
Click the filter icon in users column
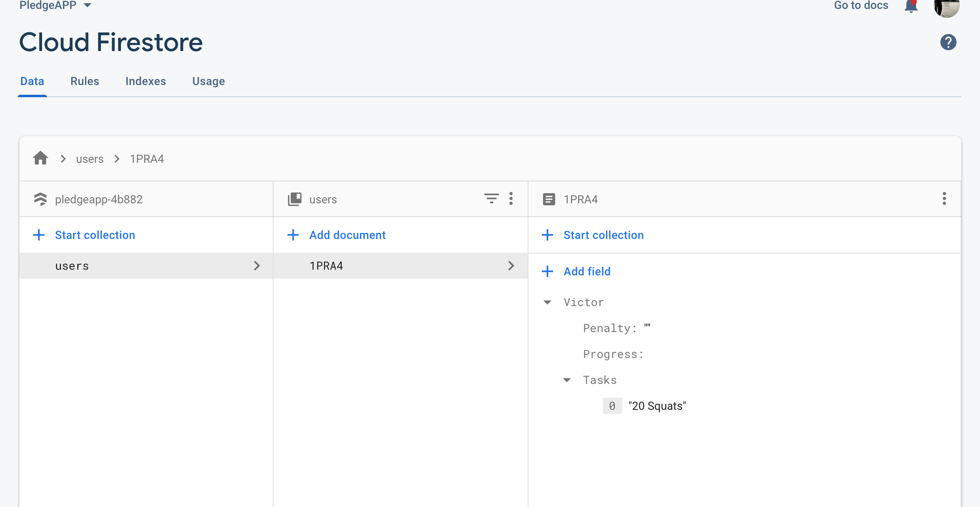pos(491,198)
